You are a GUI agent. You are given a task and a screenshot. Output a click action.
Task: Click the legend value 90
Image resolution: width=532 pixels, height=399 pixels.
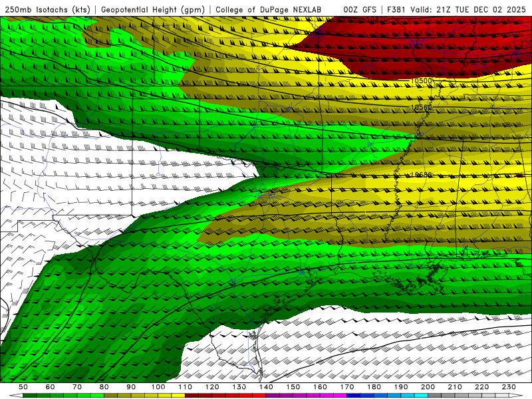point(131,387)
